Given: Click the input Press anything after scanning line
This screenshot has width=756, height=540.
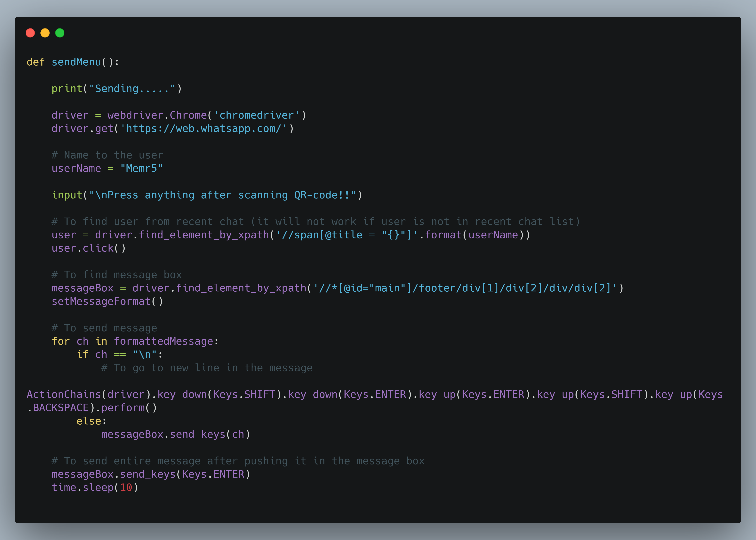Looking at the screenshot, I should (207, 195).
